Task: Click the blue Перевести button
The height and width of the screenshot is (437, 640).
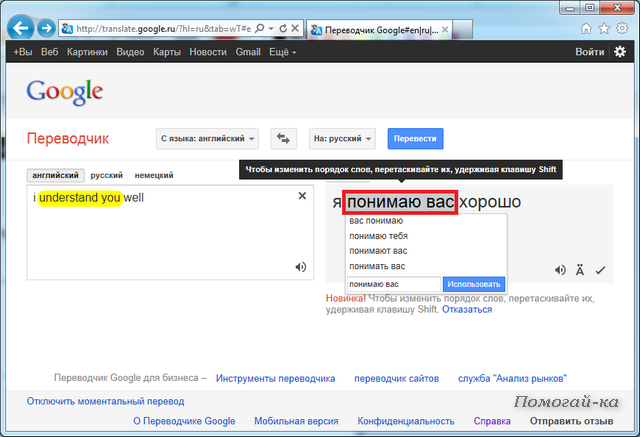Action: (415, 139)
